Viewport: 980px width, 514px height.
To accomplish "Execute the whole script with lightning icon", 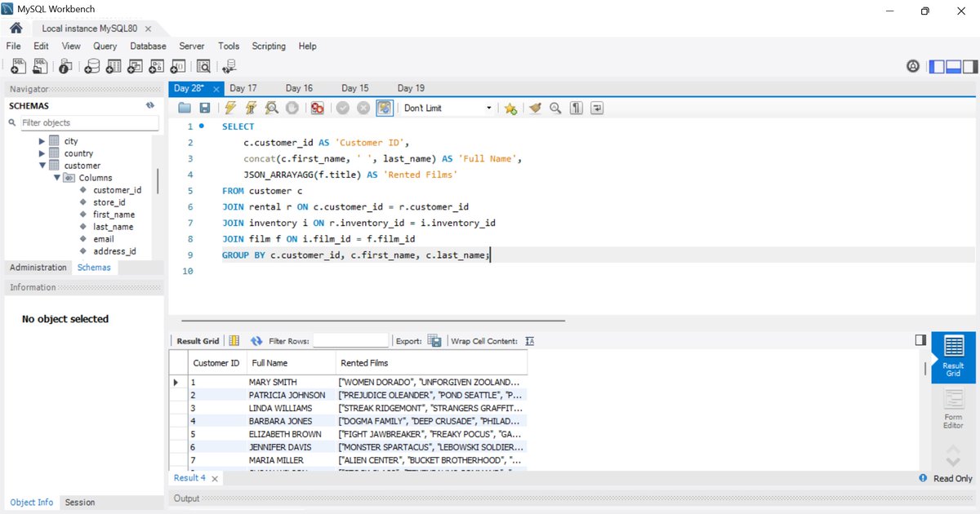I will coord(230,108).
